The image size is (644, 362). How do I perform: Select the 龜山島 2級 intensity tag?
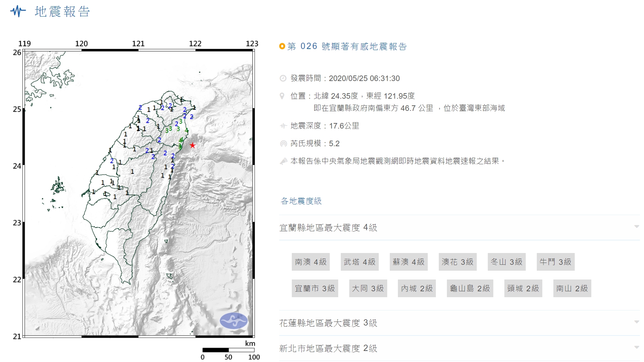coord(470,288)
